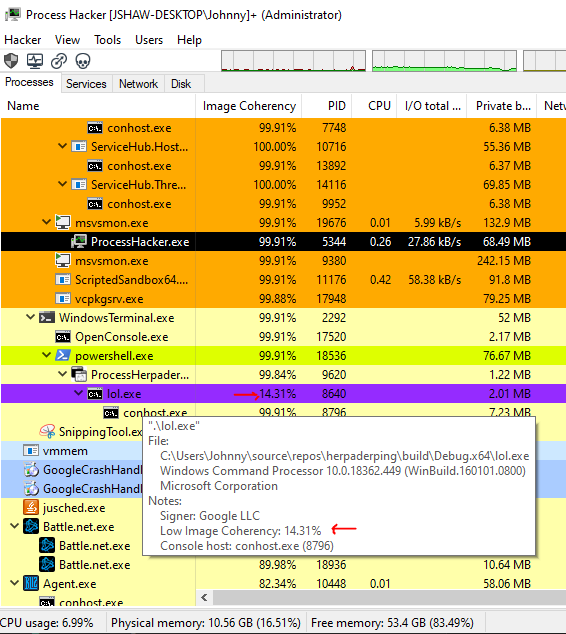
Task: Switch to the Network tab
Action: (x=138, y=84)
